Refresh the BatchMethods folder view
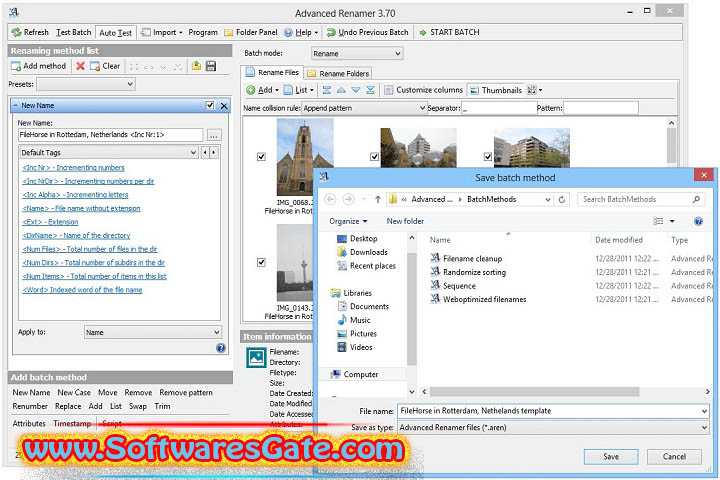Image resolution: width=720 pixels, height=480 pixels. 562,199
